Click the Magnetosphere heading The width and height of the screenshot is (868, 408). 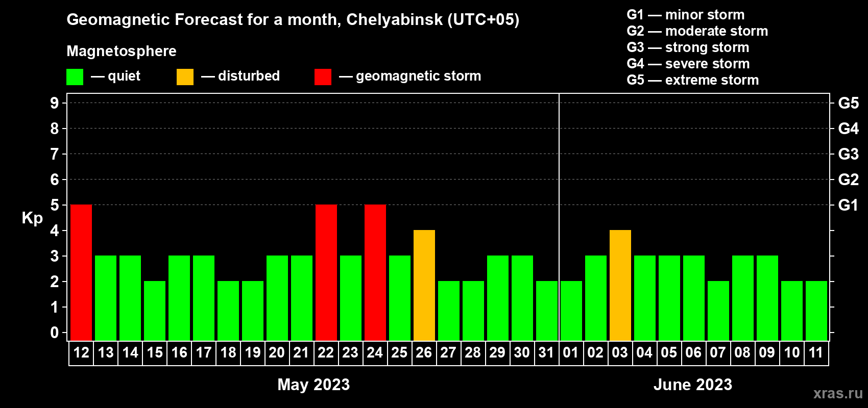tap(122, 52)
